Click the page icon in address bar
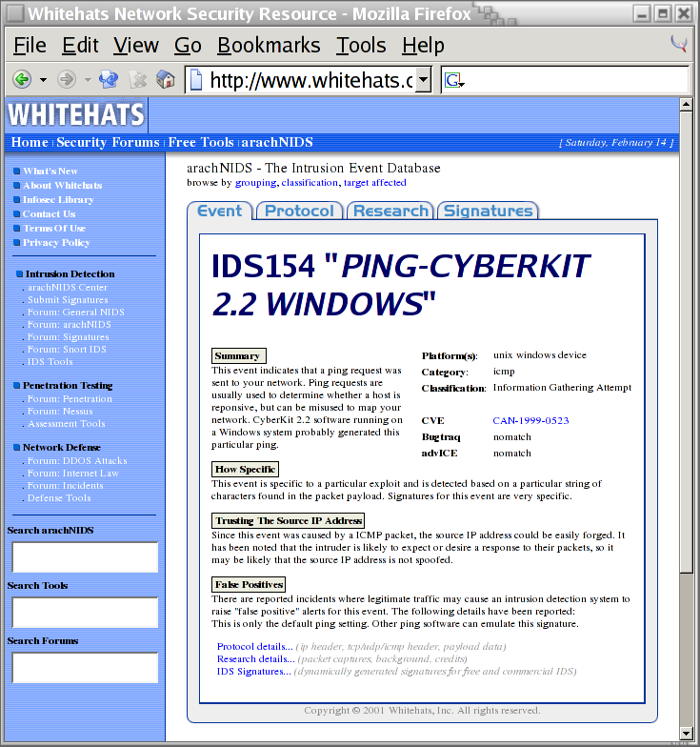Screen dimensions: 700x747 tap(197, 80)
